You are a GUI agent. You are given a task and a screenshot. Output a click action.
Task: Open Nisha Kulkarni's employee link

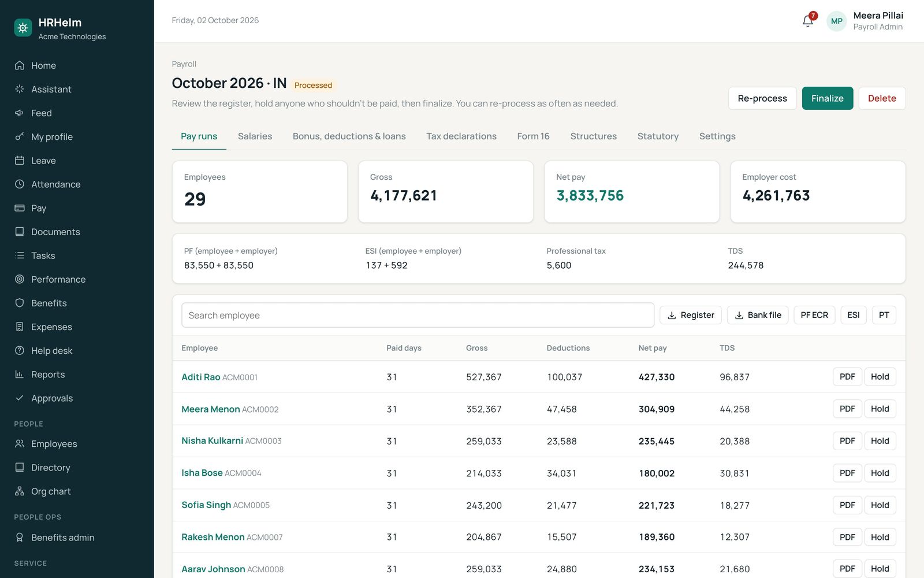[212, 440]
